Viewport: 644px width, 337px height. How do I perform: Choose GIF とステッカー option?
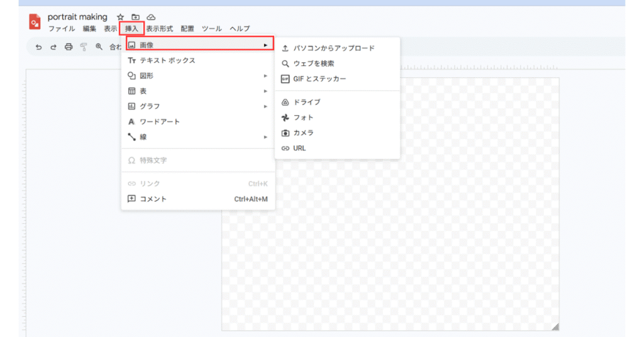pyautogui.click(x=337, y=79)
